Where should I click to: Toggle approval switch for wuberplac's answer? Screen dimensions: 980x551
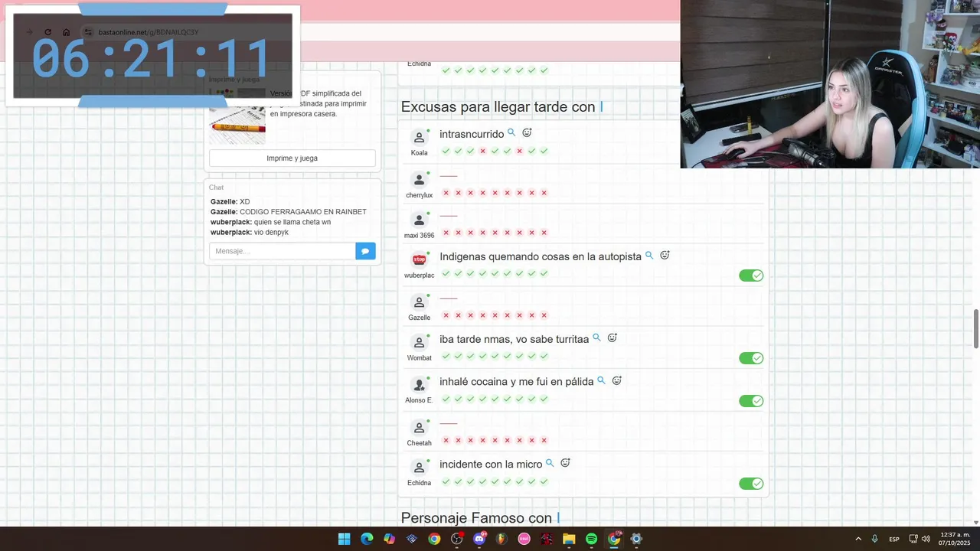(x=751, y=275)
